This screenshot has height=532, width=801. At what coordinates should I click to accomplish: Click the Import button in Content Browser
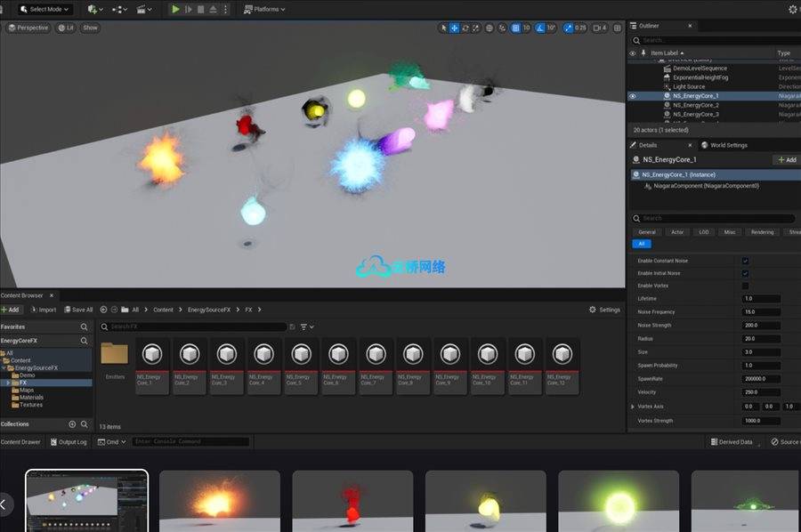pos(44,310)
